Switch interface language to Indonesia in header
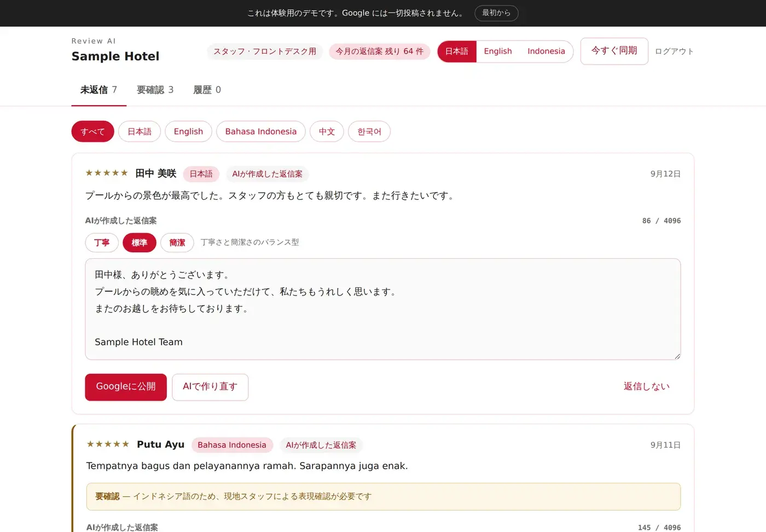This screenshot has height=532, width=766. pyautogui.click(x=546, y=51)
